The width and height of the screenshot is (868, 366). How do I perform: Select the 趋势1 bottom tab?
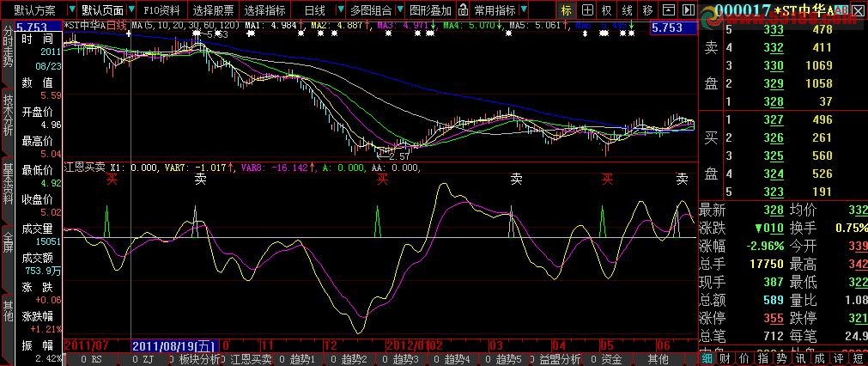298,359
